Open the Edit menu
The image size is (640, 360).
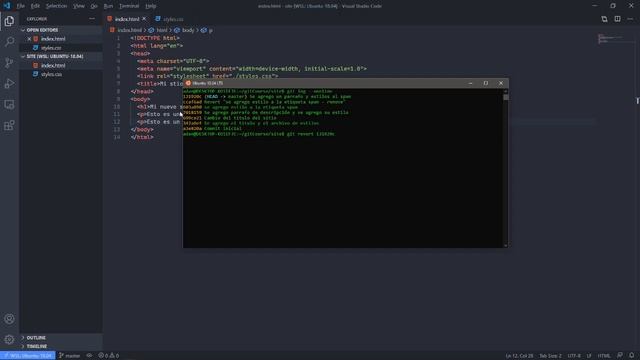pyautogui.click(x=36, y=6)
